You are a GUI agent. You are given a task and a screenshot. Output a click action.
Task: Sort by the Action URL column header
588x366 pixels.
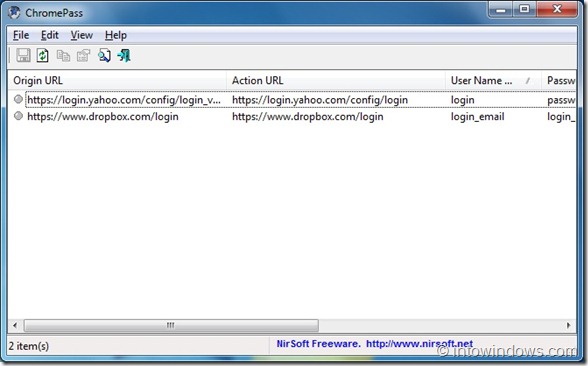[336, 80]
